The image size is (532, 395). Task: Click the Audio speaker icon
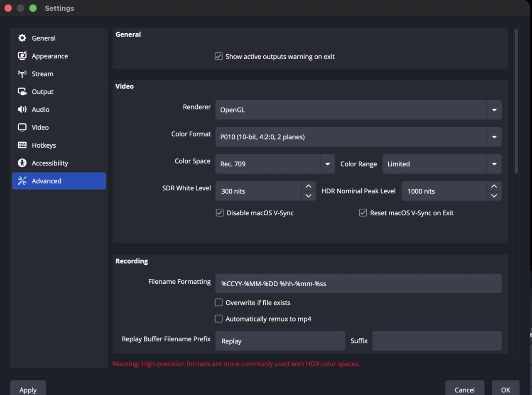coord(22,110)
